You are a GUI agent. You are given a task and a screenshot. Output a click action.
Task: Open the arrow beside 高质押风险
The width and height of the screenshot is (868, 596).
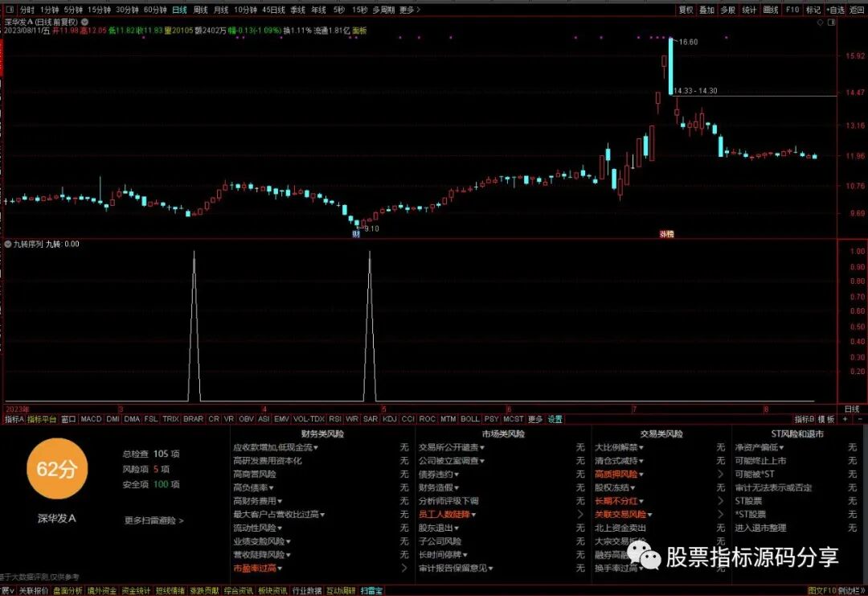tap(720, 474)
